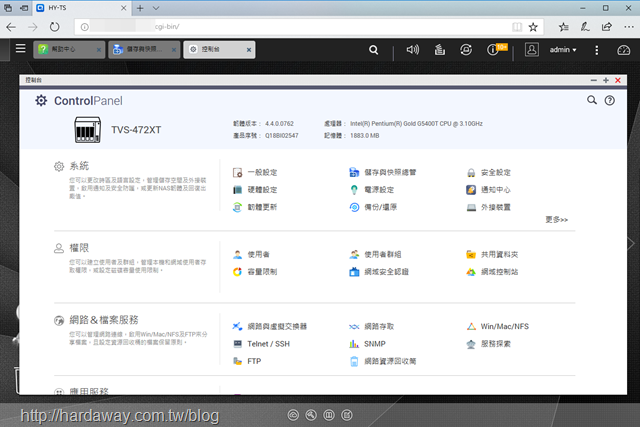Screen dimensions: 640x427
Task: Open Telnet / SSH settings
Action: point(261,344)
